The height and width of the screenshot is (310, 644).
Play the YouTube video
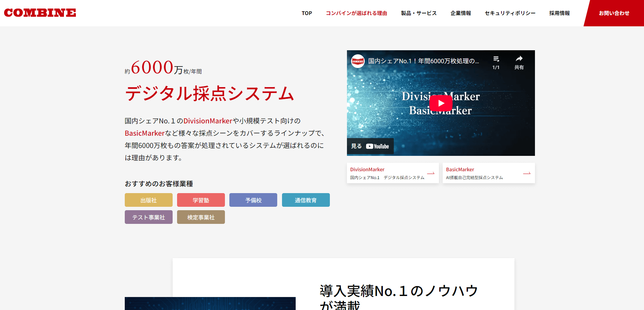[x=441, y=103]
